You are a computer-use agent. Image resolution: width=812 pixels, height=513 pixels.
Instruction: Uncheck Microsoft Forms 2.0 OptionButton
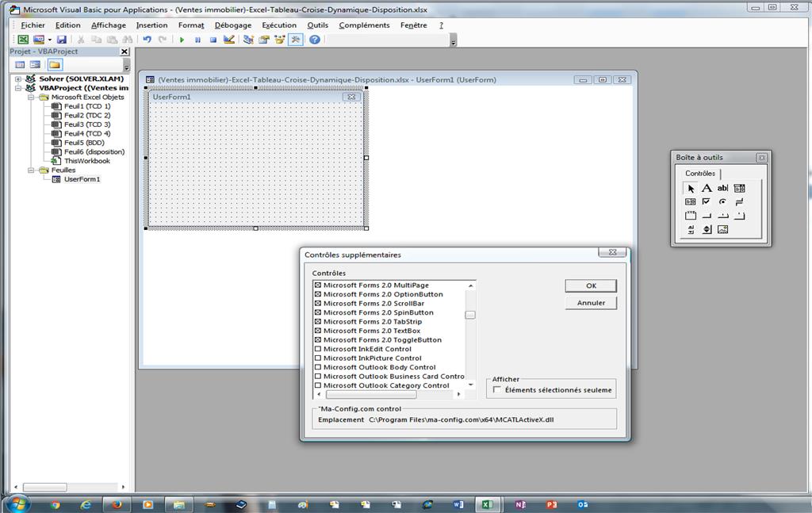[x=318, y=294]
